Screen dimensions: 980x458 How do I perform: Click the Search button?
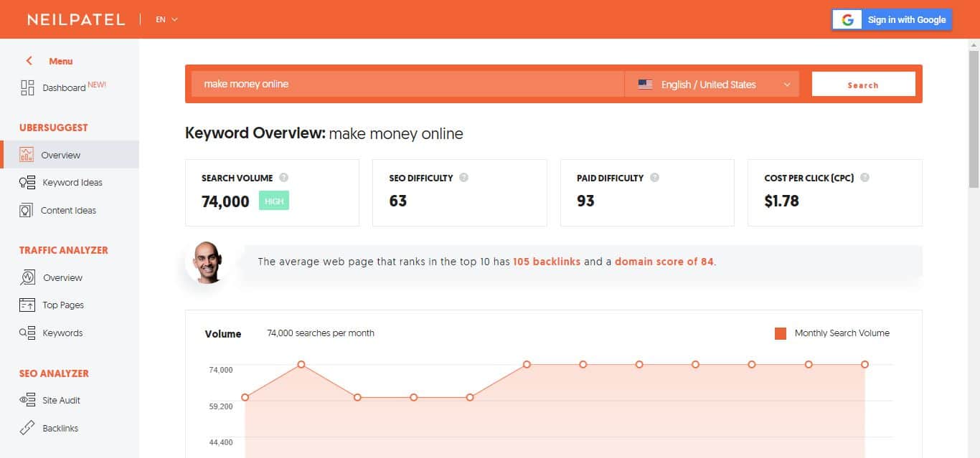pyautogui.click(x=863, y=84)
